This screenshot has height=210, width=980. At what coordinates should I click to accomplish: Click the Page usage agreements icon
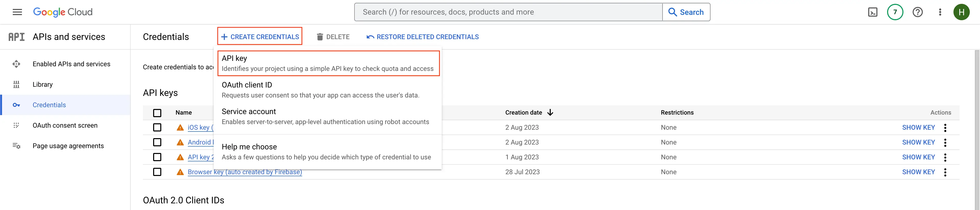tap(16, 146)
